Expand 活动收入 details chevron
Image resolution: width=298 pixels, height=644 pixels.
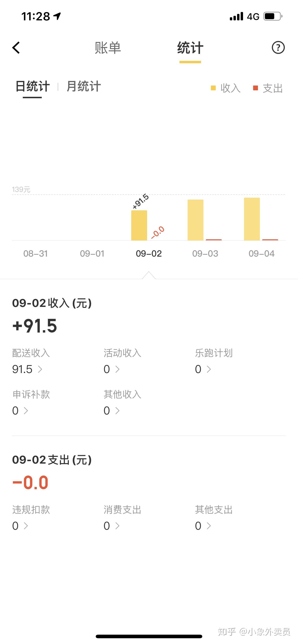click(117, 369)
